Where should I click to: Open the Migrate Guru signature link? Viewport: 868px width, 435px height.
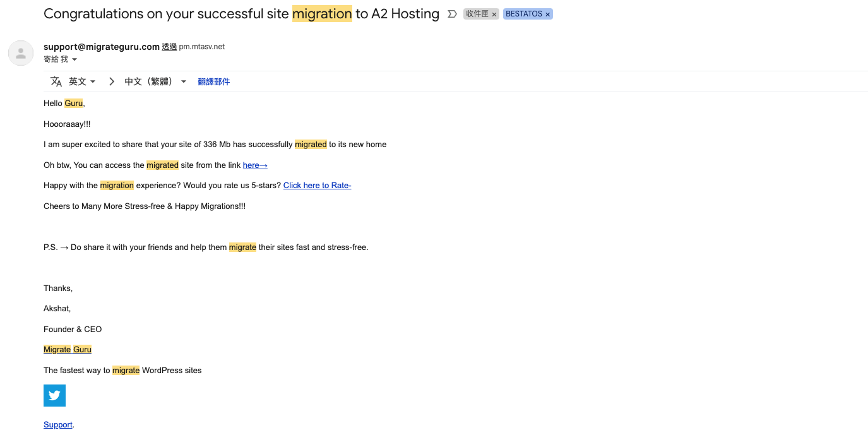pyautogui.click(x=68, y=349)
